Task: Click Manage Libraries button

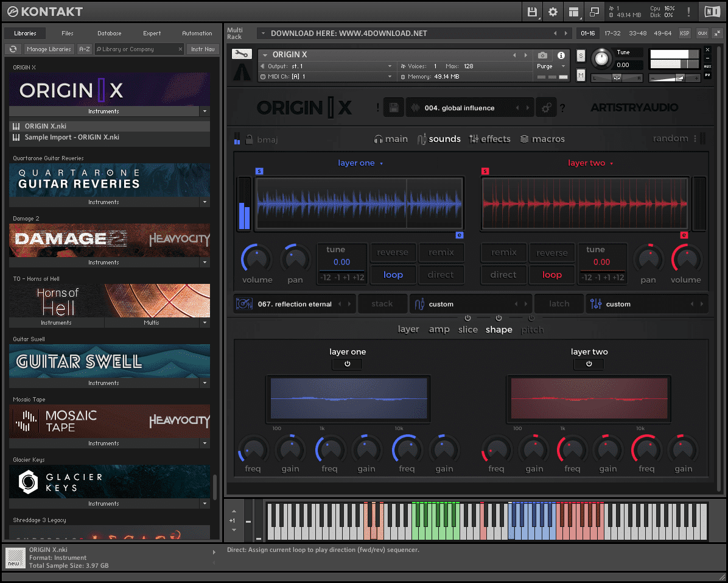Action: pos(49,49)
